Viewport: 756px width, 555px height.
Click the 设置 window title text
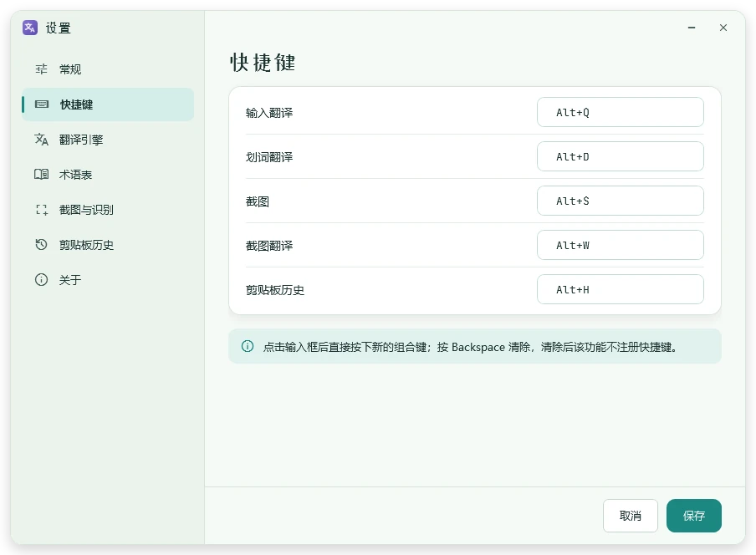click(59, 28)
